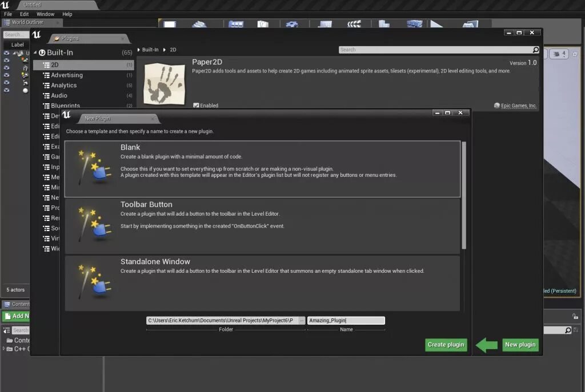
Task: Toggle the eye icon beside the white sphere actor
Action: (6, 91)
